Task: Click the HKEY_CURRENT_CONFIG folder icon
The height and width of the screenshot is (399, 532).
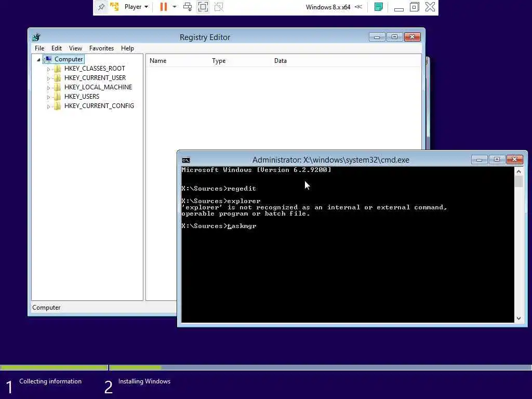Action: [58, 106]
